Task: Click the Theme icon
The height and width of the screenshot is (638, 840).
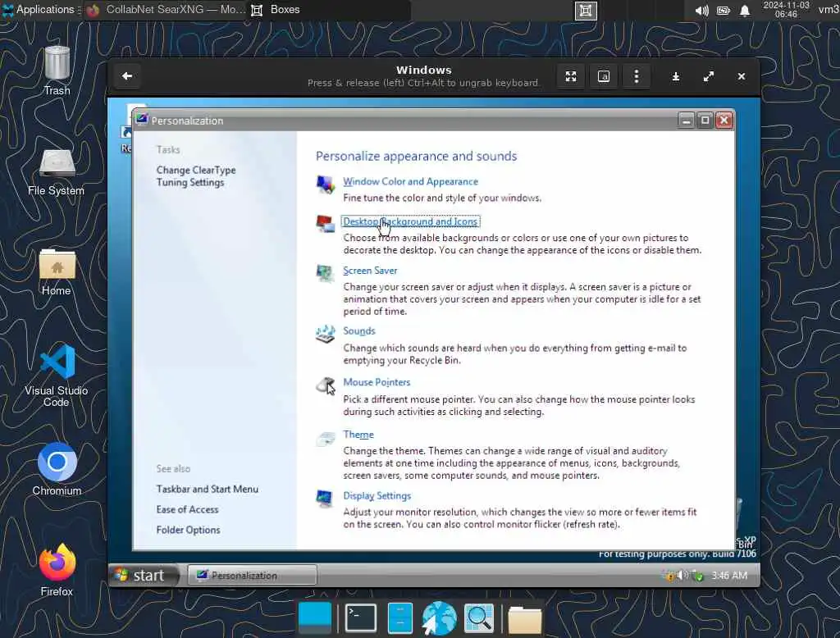Action: [325, 439]
